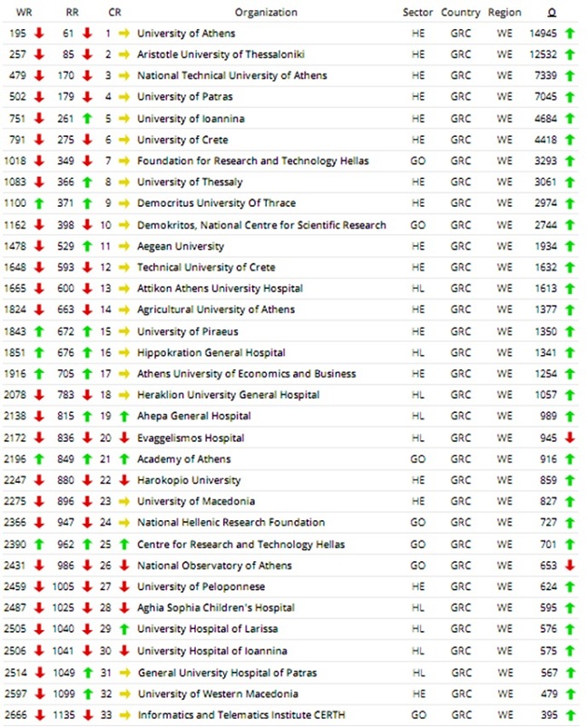Click the WR column header
The image size is (588, 728).
pos(24,13)
